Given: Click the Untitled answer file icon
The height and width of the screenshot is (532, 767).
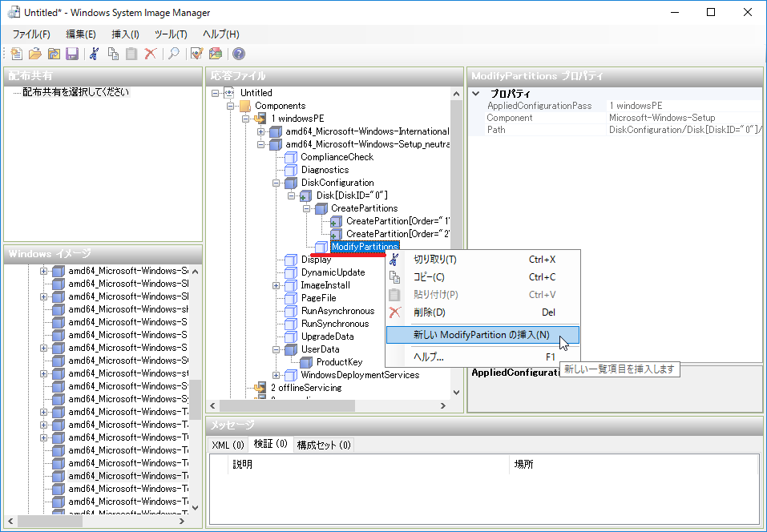Looking at the screenshot, I should point(229,93).
